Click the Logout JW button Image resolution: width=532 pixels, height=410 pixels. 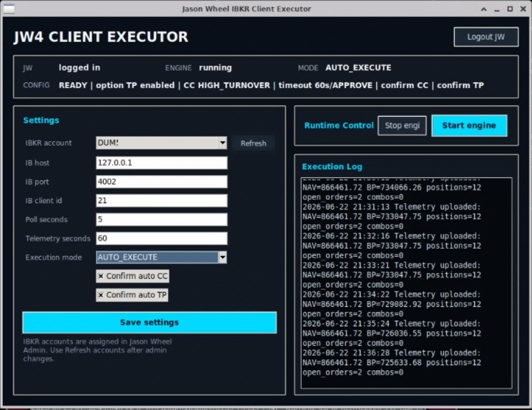coord(486,37)
